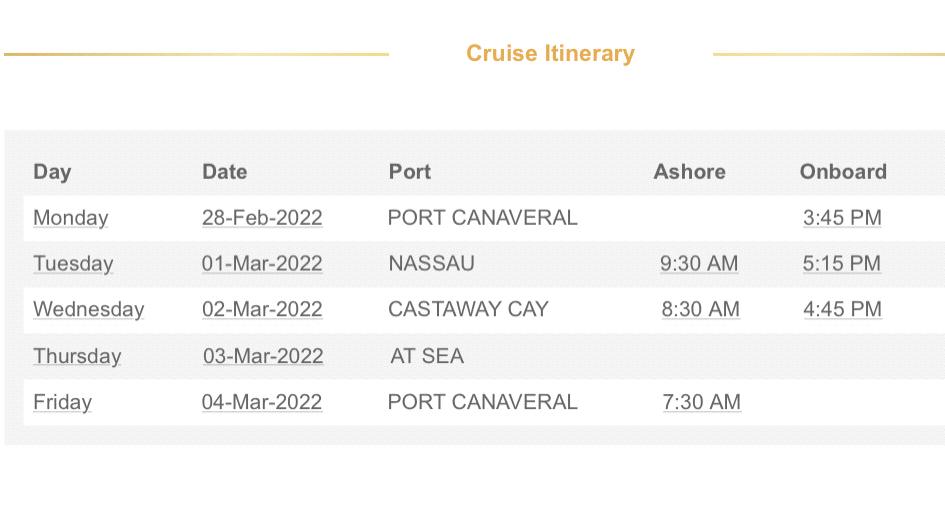Viewport: 945px width, 517px height.
Task: Click the Tuesday day link
Action: [73, 263]
